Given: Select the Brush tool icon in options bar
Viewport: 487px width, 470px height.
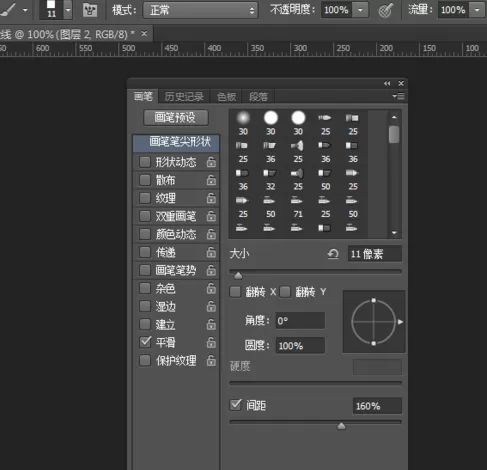Looking at the screenshot, I should [x=7, y=9].
